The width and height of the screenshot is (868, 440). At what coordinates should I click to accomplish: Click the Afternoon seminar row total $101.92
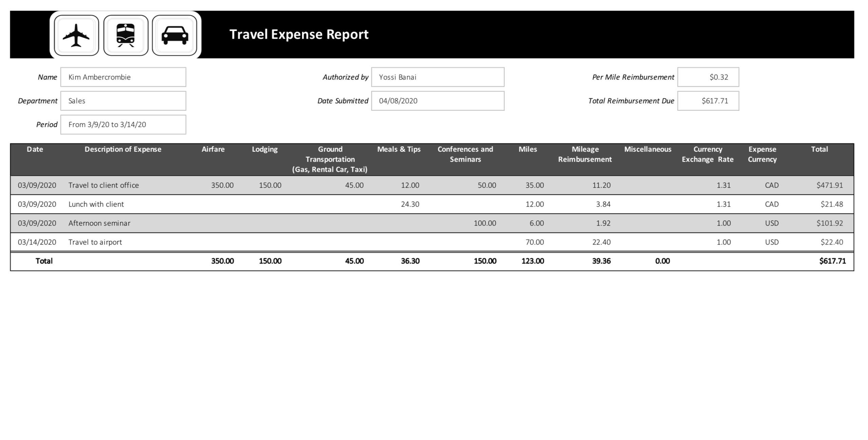click(829, 223)
